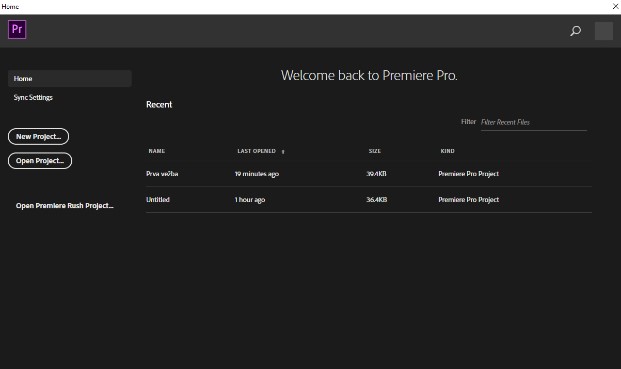Viewport: 621px width, 369px height.
Task: Click Premiere Pro Project kind in first row
Action: 469,174
